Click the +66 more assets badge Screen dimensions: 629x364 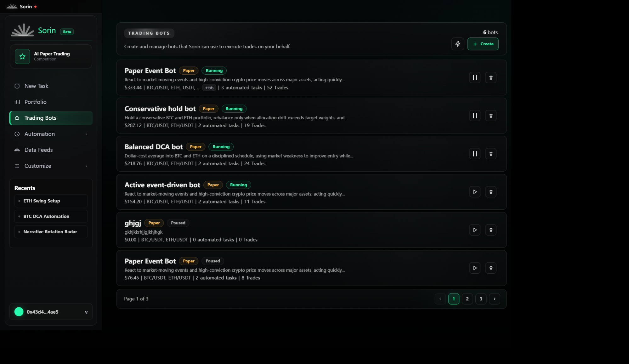[209, 88]
